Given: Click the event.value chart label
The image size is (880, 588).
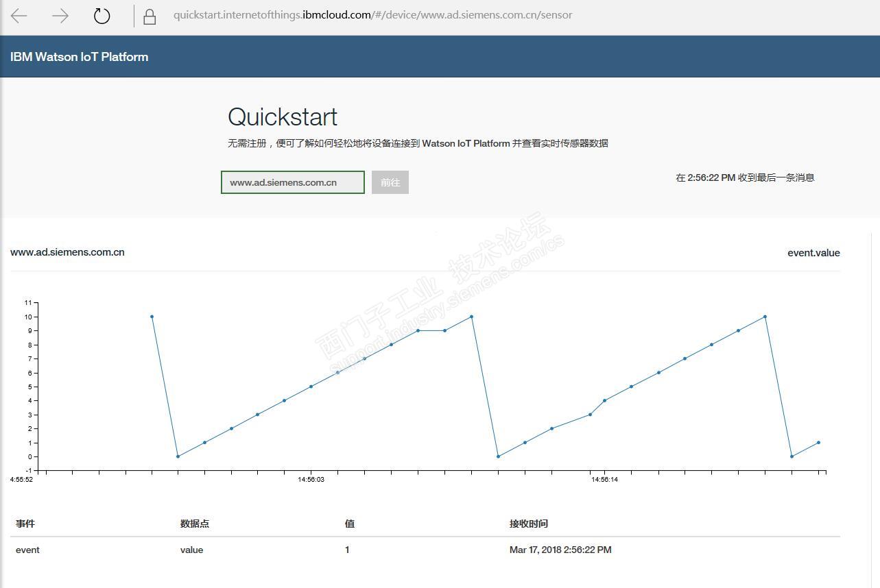Looking at the screenshot, I should (x=813, y=253).
